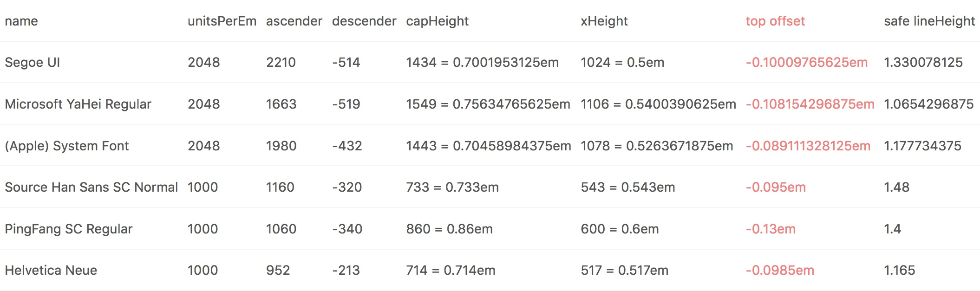Select the 'unitsPerEm' column header

222,21
